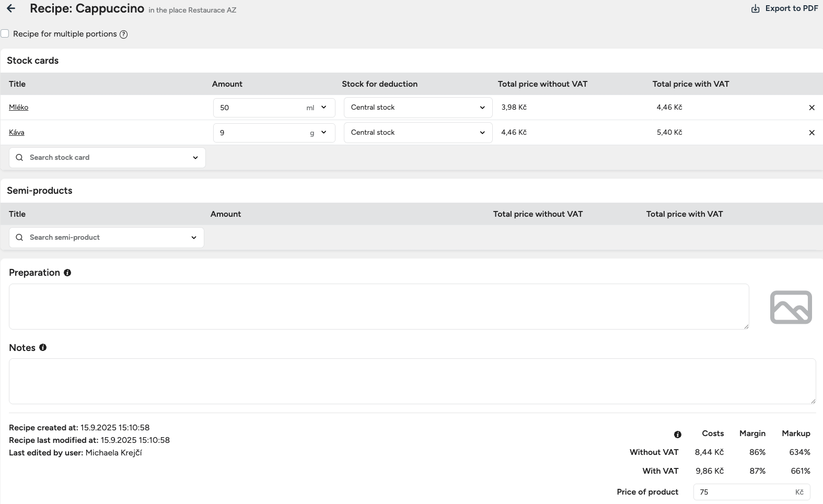Remove the Káva stock card row
This screenshot has width=823, height=504.
(x=812, y=133)
